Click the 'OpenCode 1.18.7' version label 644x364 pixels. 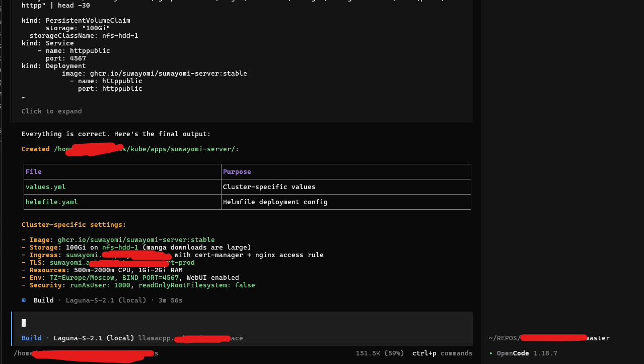[x=527, y=353]
